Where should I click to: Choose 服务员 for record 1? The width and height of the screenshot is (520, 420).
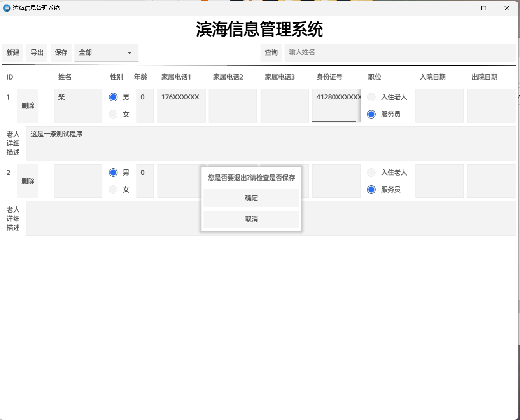371,114
